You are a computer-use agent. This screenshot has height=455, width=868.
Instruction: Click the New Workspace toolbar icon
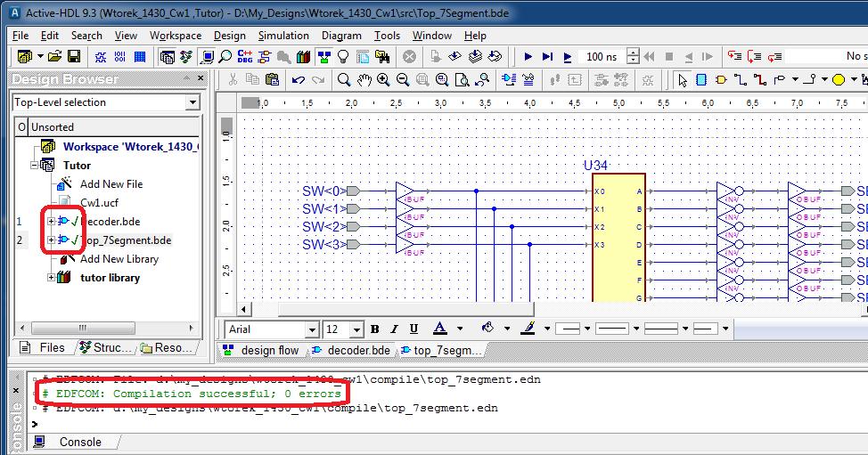tap(25, 56)
